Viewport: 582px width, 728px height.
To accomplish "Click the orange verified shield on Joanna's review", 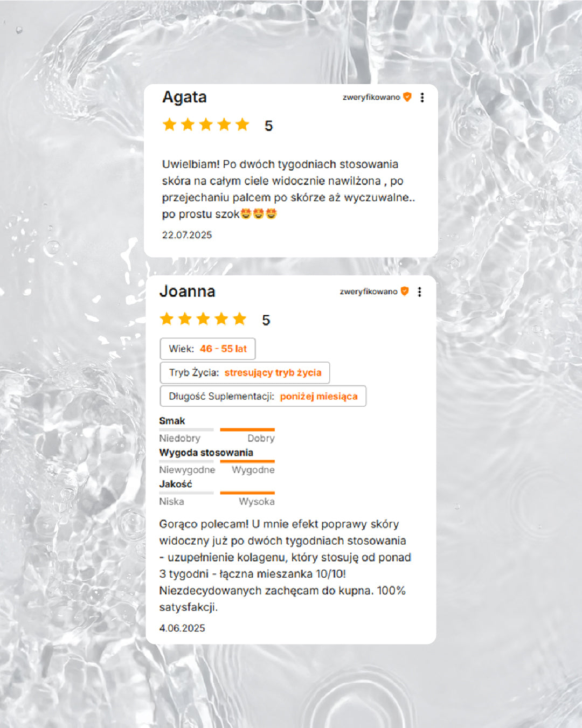I will [x=405, y=292].
